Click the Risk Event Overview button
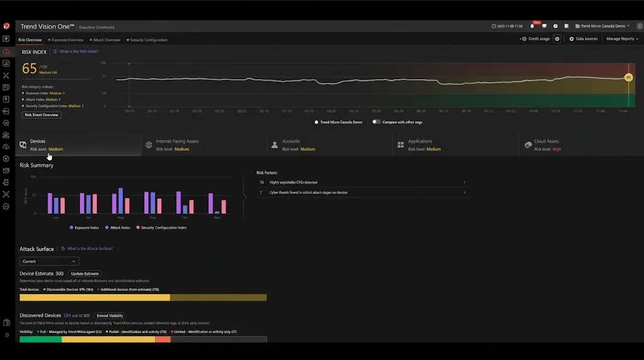 pyautogui.click(x=42, y=115)
